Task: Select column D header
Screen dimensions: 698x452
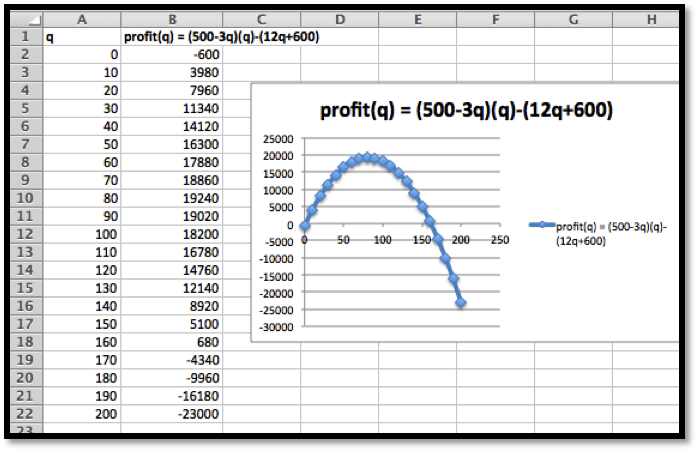Action: [339, 19]
